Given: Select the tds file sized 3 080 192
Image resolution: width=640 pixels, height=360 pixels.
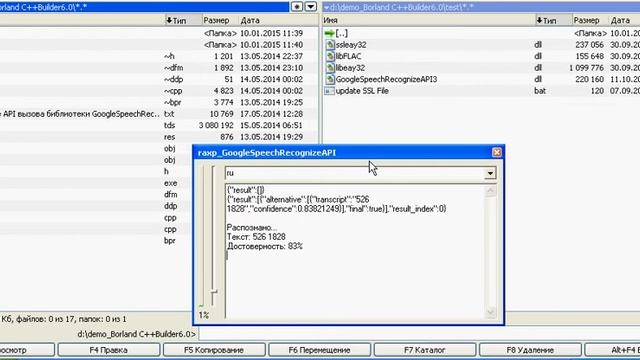Looking at the screenshot, I should click(x=159, y=125).
